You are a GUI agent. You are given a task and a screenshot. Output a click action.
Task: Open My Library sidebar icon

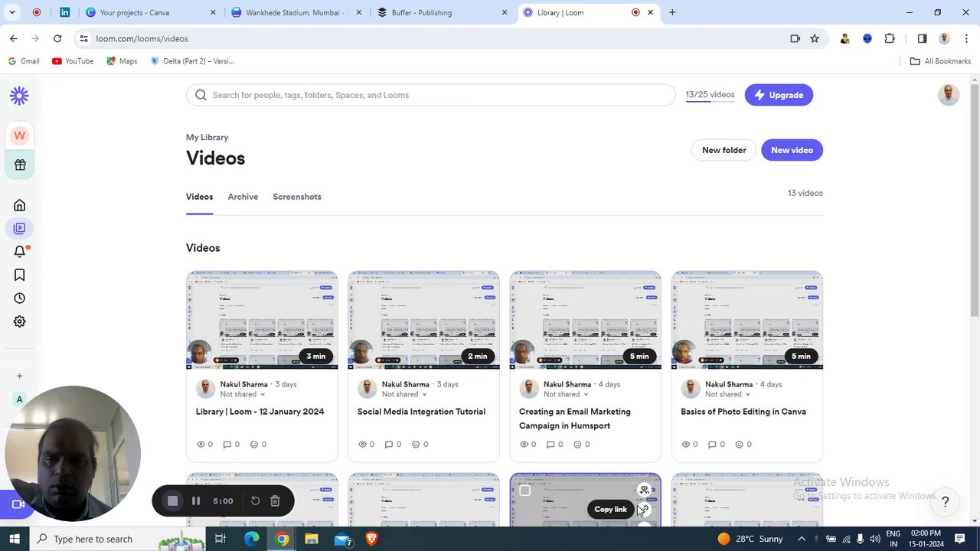(19, 228)
